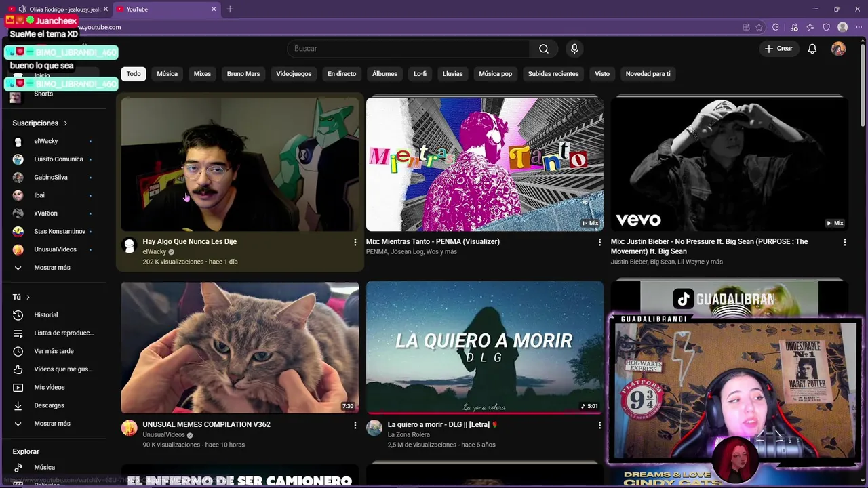This screenshot has height=488, width=868.
Task: Open browser profile icon in toolbar
Action: pos(843,27)
